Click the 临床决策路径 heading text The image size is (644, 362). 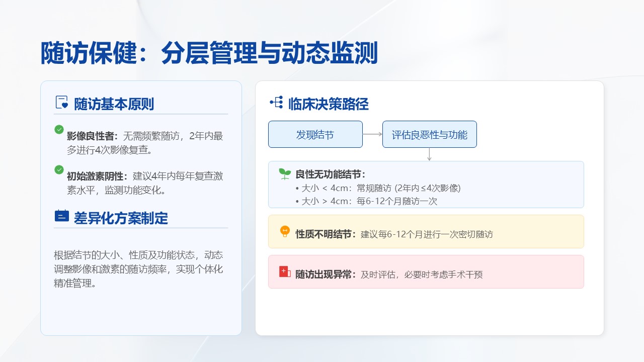pyautogui.click(x=329, y=104)
